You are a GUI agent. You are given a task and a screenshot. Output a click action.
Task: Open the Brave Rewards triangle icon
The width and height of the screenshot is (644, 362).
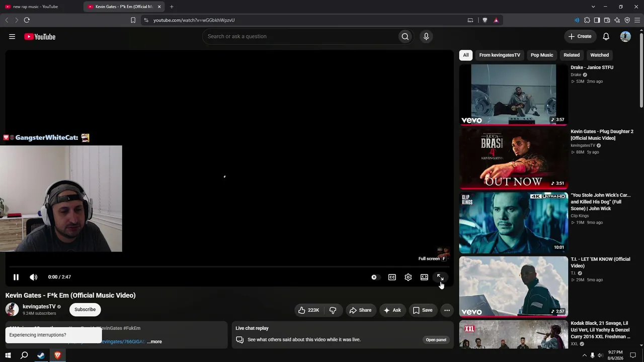[x=496, y=20]
